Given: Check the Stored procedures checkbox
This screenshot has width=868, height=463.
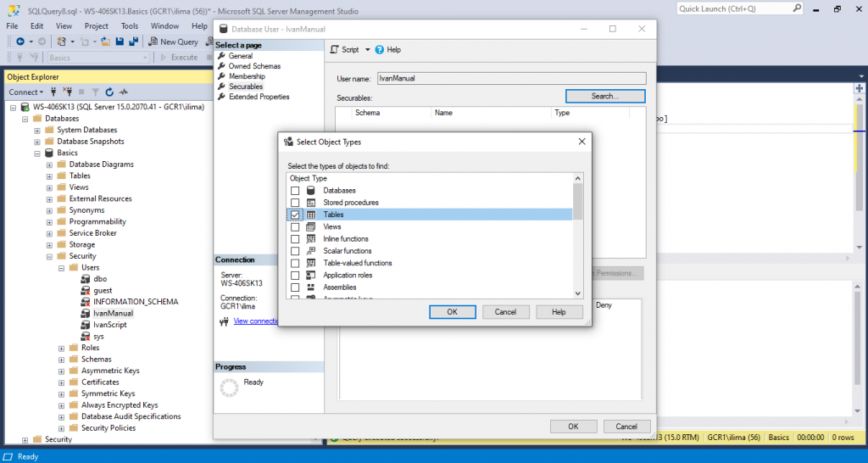Looking at the screenshot, I should coord(295,203).
